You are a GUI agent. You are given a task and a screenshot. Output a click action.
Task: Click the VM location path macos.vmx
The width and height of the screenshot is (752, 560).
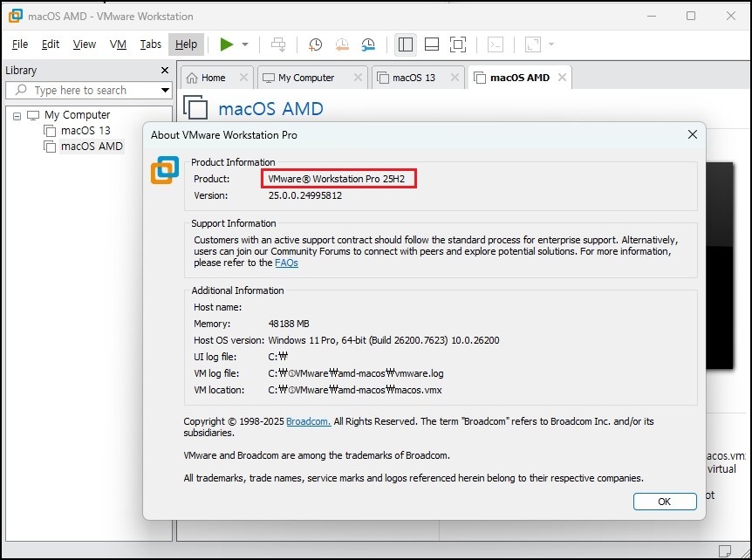tap(355, 390)
